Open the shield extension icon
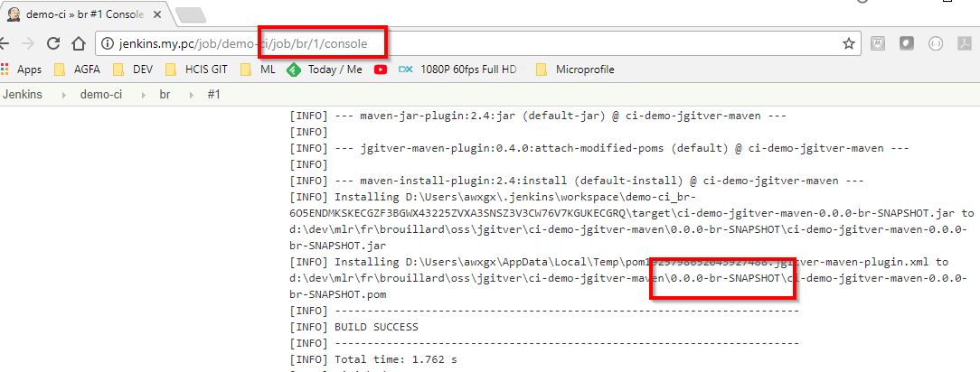980x372 pixels. [x=907, y=43]
